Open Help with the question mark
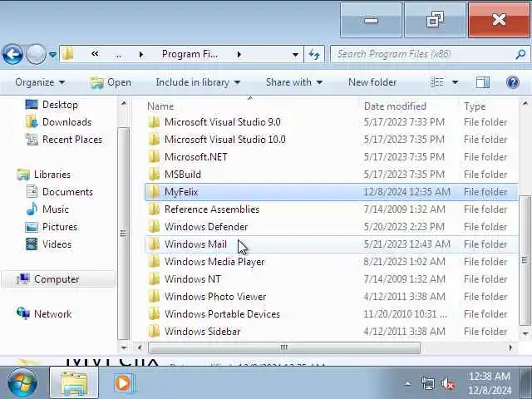 [513, 82]
